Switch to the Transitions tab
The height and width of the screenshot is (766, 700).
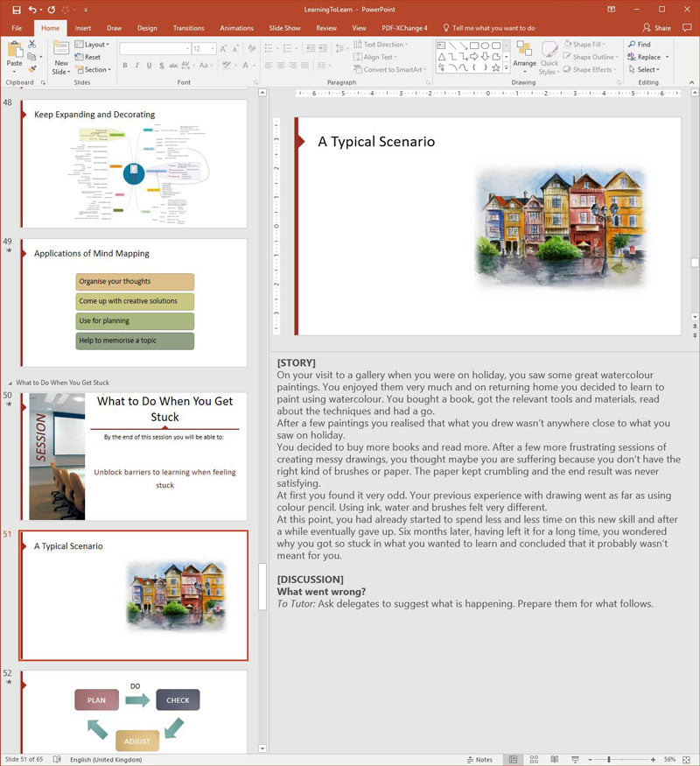(188, 28)
